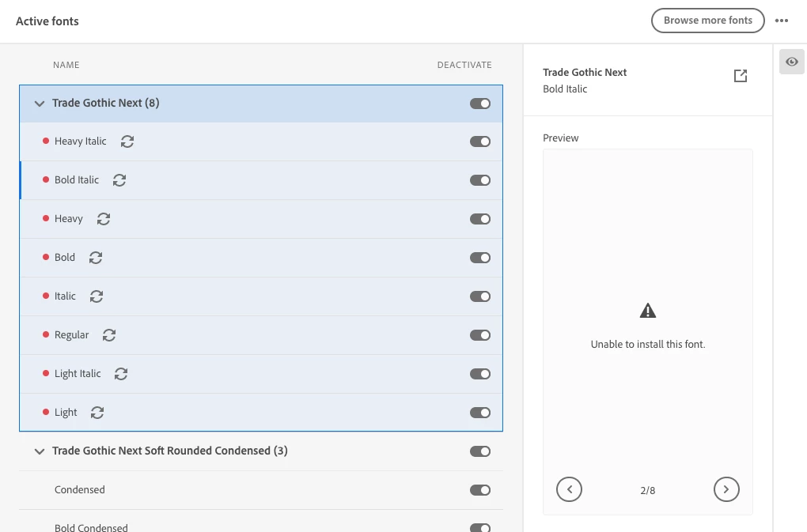Retry sync for Heavy Italic font

click(127, 141)
